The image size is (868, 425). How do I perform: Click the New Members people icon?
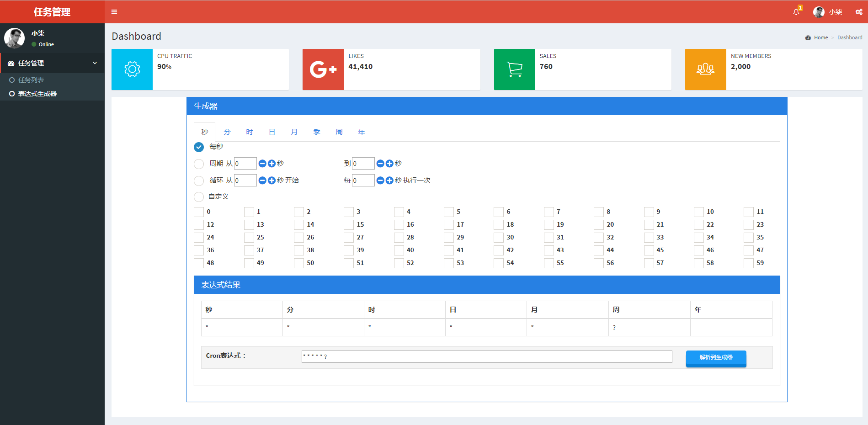coord(705,69)
